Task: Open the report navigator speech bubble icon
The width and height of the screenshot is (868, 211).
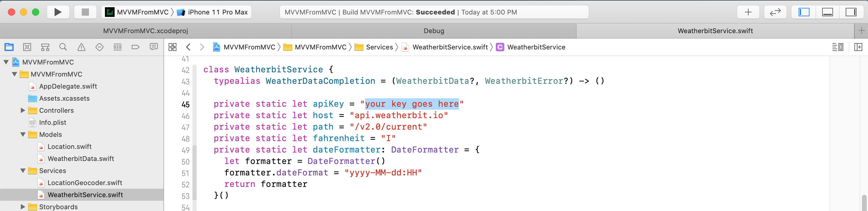Action: point(154,47)
